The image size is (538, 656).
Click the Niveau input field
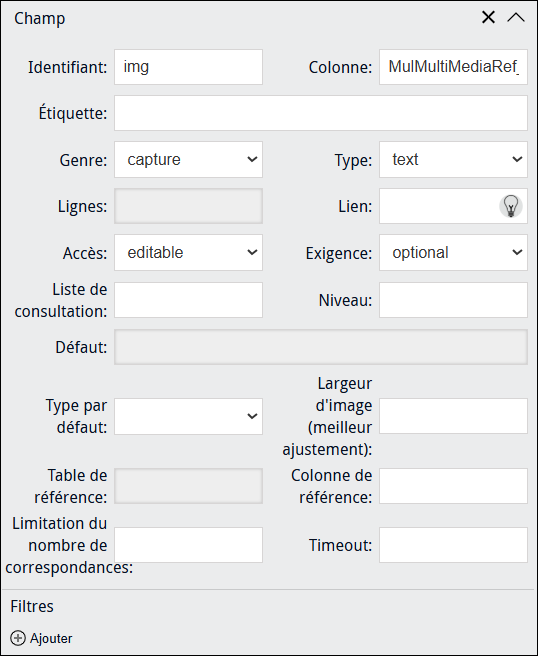coord(453,300)
